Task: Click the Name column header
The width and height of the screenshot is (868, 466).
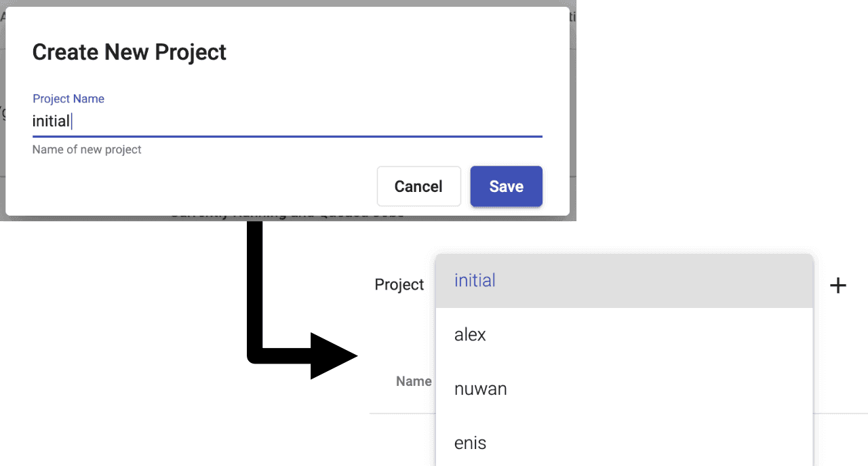Action: pyautogui.click(x=414, y=381)
